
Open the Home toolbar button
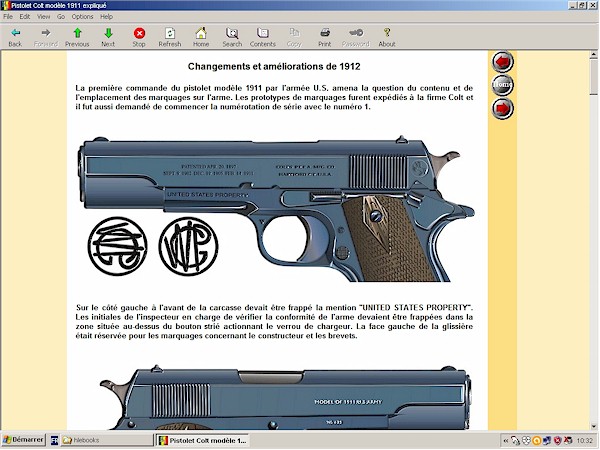[x=201, y=37]
